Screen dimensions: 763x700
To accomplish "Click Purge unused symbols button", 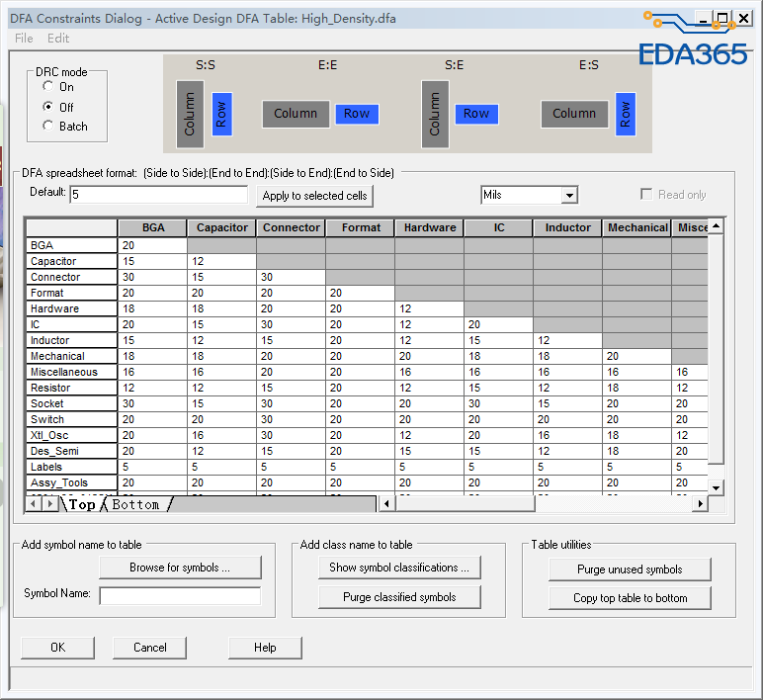I will pyautogui.click(x=630, y=569).
